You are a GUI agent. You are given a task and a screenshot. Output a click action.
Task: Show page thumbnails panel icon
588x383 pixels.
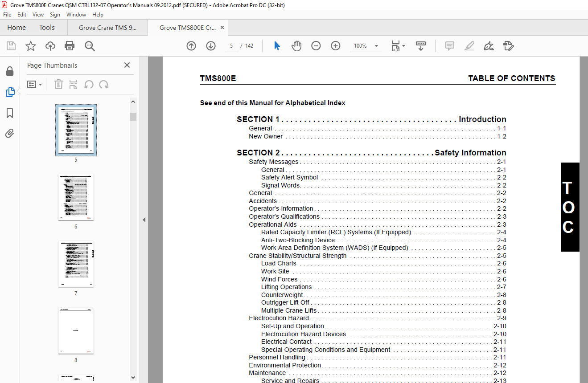tap(10, 92)
